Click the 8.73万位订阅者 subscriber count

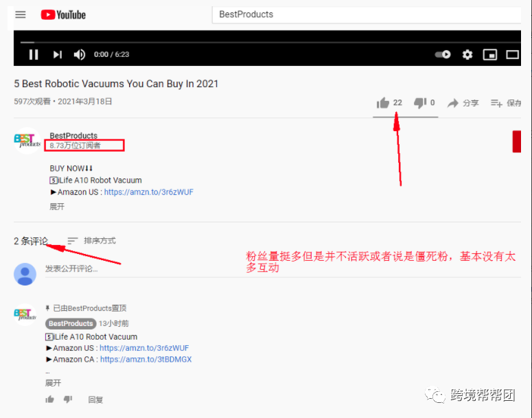pyautogui.click(x=75, y=146)
